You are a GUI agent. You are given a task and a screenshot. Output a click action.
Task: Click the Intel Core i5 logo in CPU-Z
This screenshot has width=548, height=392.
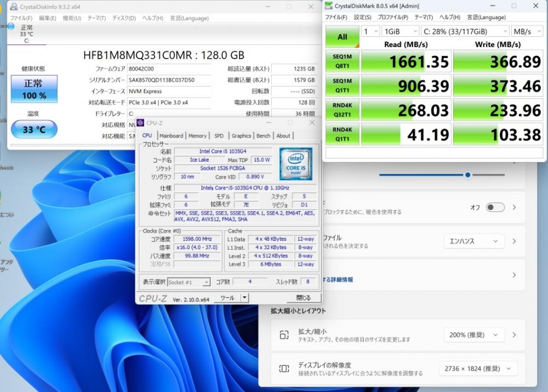point(296,164)
